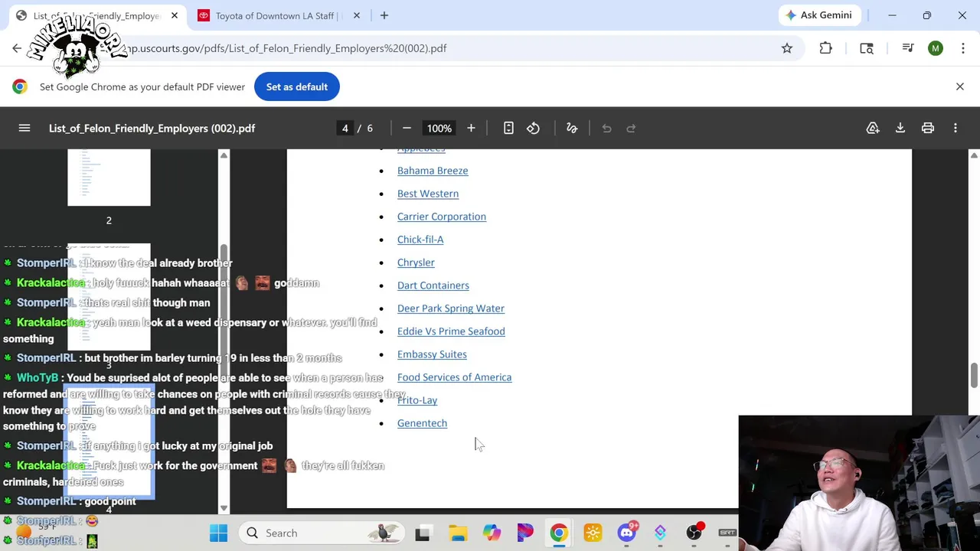
Task: Click the Ask Gemini button
Action: click(818, 15)
